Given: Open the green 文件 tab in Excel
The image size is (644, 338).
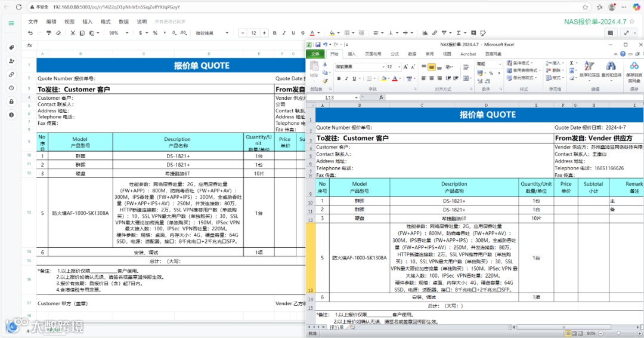Looking at the screenshot, I should pyautogui.click(x=315, y=54).
